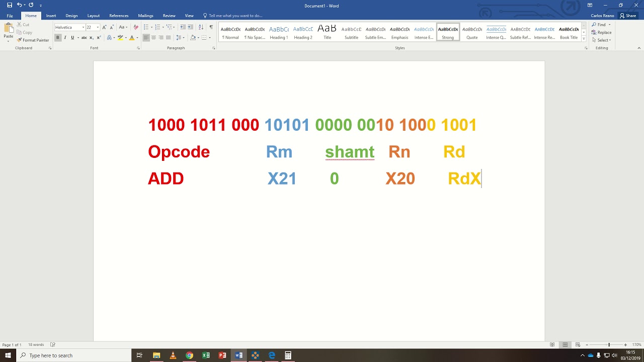Image resolution: width=644 pixels, height=362 pixels.
Task: Adjust the zoom slider in status bar
Action: [608, 345]
